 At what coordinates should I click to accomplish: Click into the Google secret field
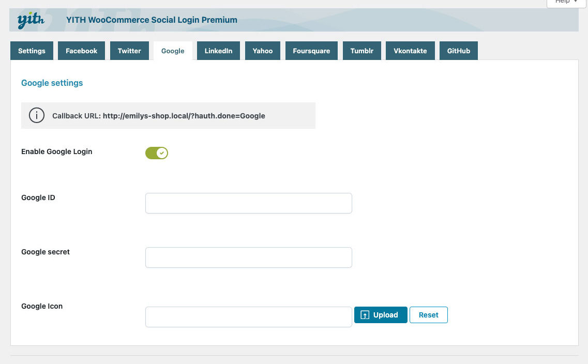coord(248,257)
